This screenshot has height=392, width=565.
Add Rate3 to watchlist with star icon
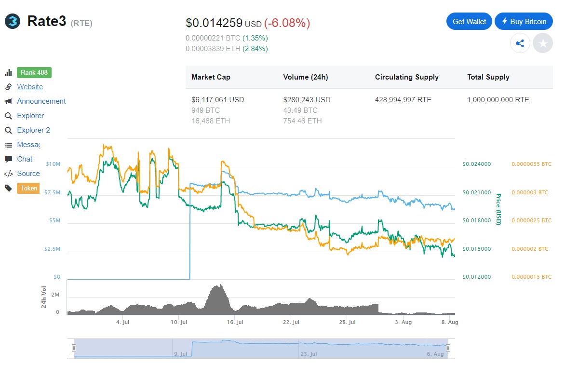tap(543, 43)
